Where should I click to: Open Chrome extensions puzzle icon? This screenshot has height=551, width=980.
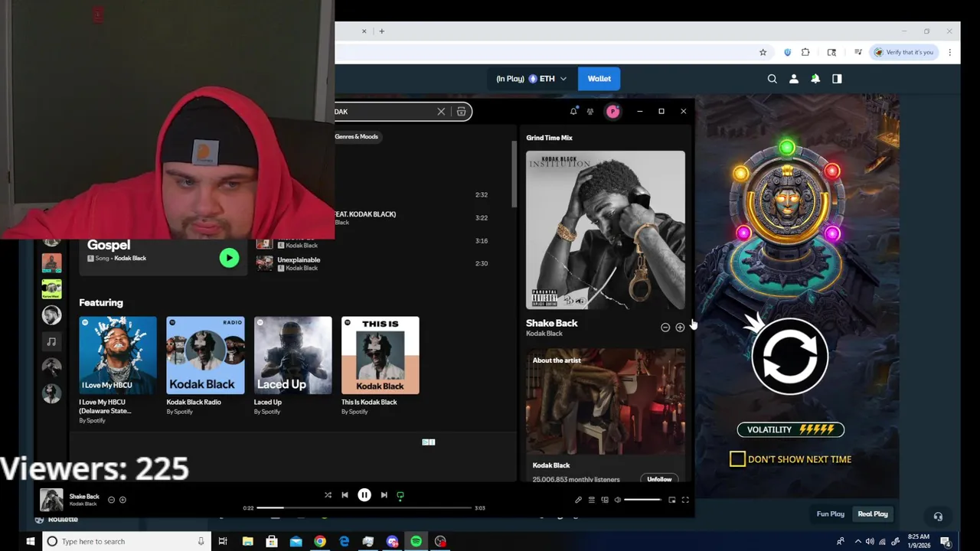805,52
